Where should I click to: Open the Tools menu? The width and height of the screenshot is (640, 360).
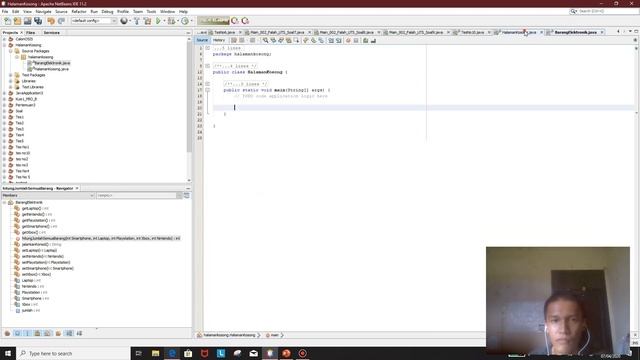click(x=151, y=11)
